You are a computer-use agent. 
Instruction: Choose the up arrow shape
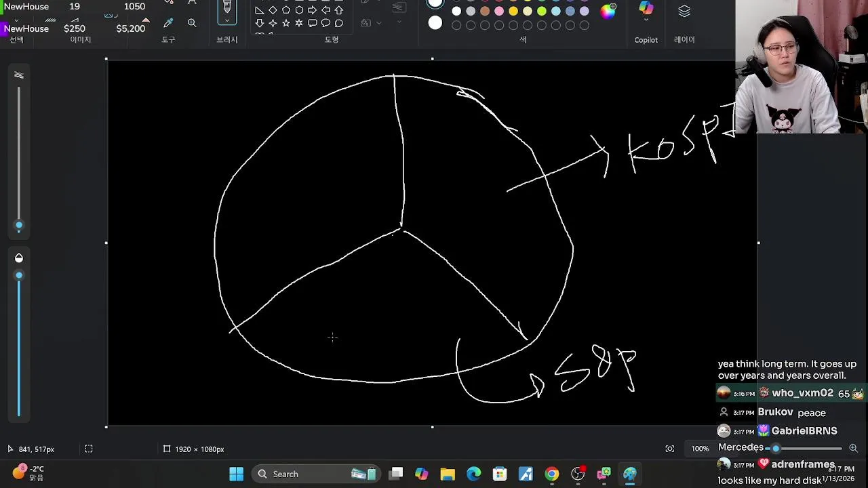pyautogui.click(x=339, y=10)
